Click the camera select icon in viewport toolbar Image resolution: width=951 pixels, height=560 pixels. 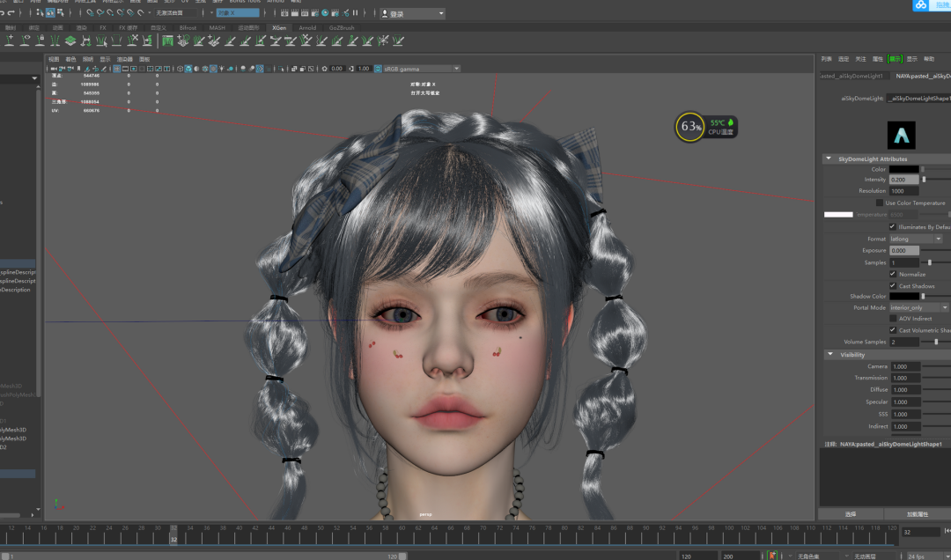(54, 69)
